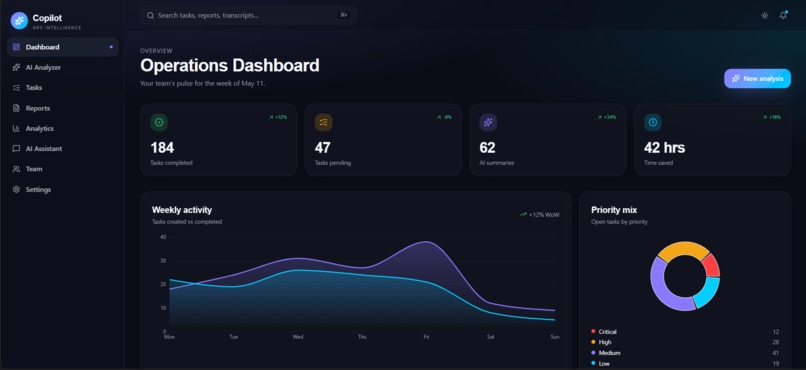This screenshot has width=806, height=370.
Task: Click the +12% badge on Tasks completed card
Action: point(278,117)
